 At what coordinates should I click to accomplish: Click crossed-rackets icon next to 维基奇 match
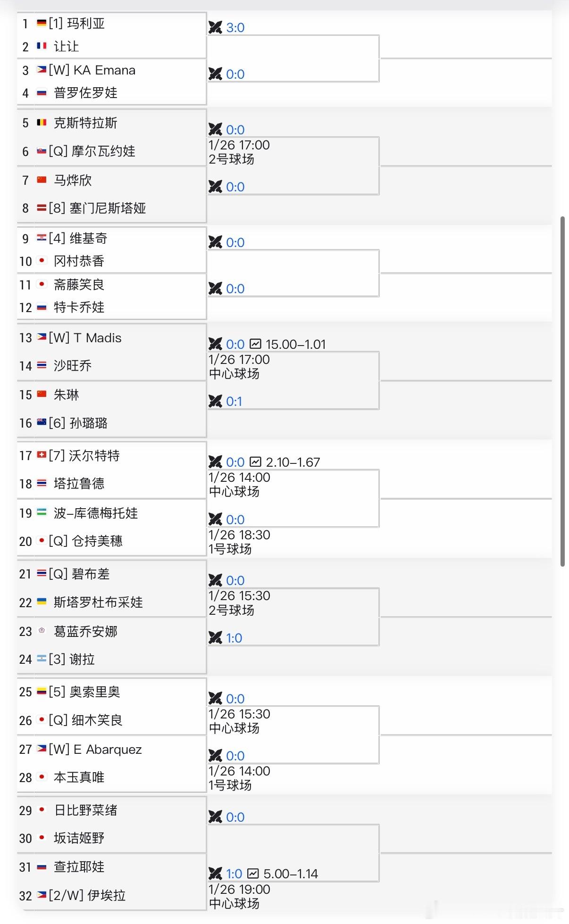tap(216, 242)
